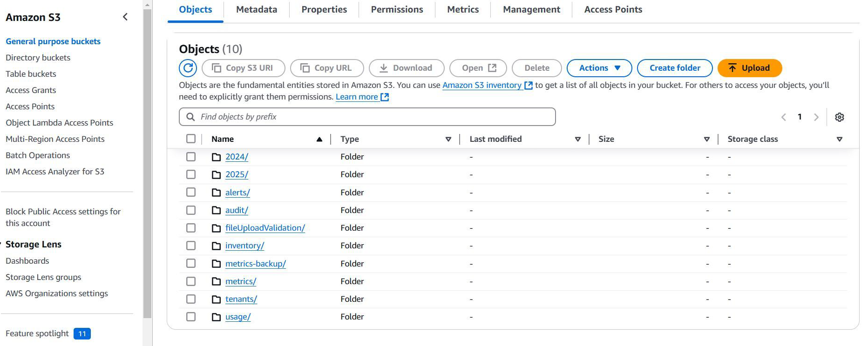Click search magnifier icon in prefix field
The image size is (868, 346).
(190, 117)
